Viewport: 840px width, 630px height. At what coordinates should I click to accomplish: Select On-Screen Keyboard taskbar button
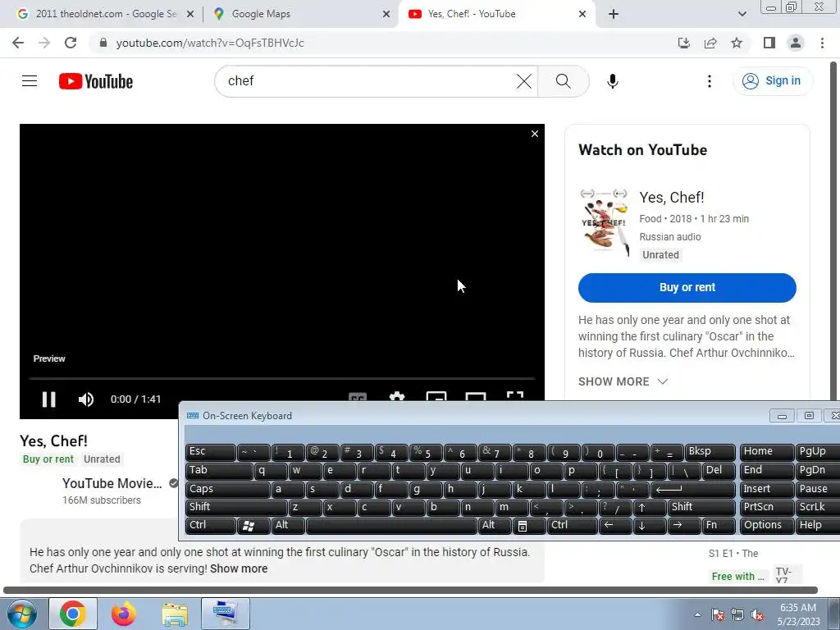pyautogui.click(x=226, y=614)
